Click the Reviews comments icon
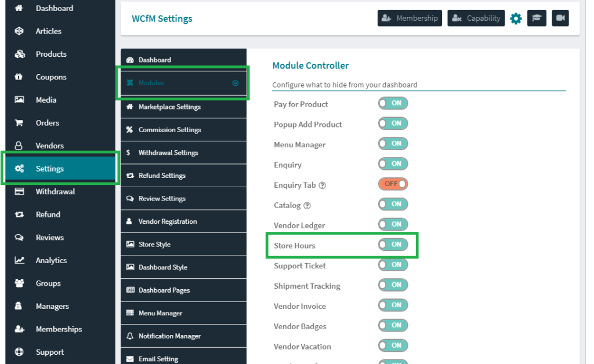594x364 pixels. coord(19,238)
